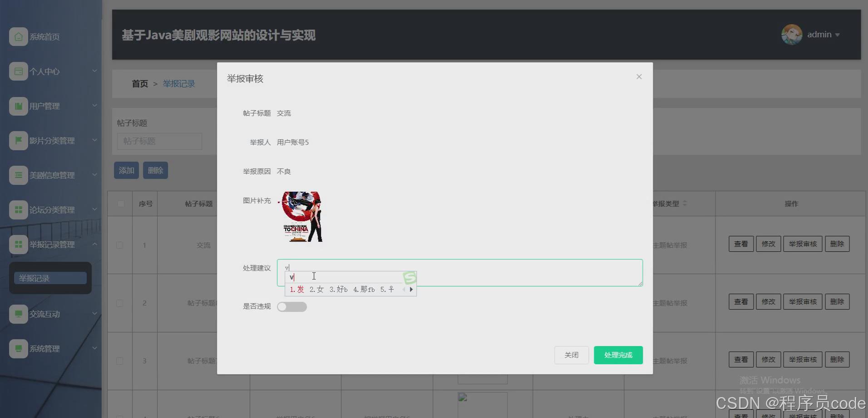Viewport: 868px width, 418px height.
Task: Open the 系统管理 sidebar icon
Action: [18, 348]
